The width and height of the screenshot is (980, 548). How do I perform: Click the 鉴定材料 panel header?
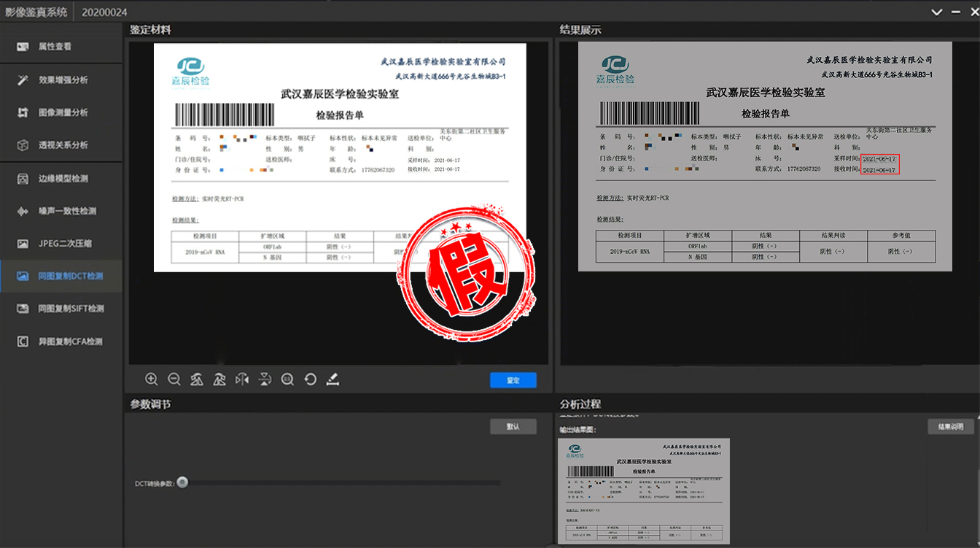coord(150,30)
